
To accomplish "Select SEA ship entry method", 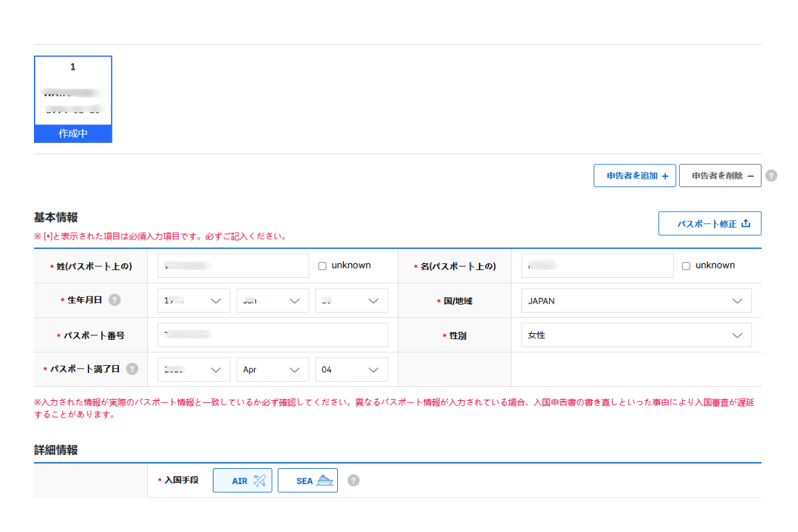I will pos(307,481).
